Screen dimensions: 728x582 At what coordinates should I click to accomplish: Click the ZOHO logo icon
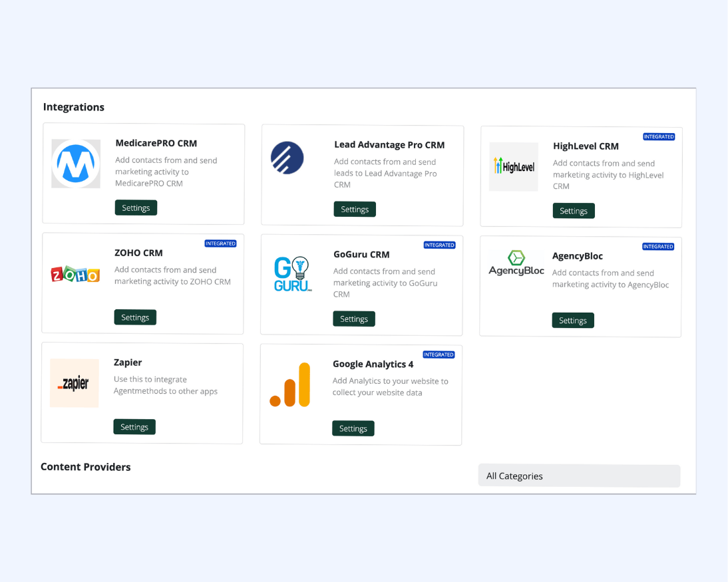pos(75,274)
